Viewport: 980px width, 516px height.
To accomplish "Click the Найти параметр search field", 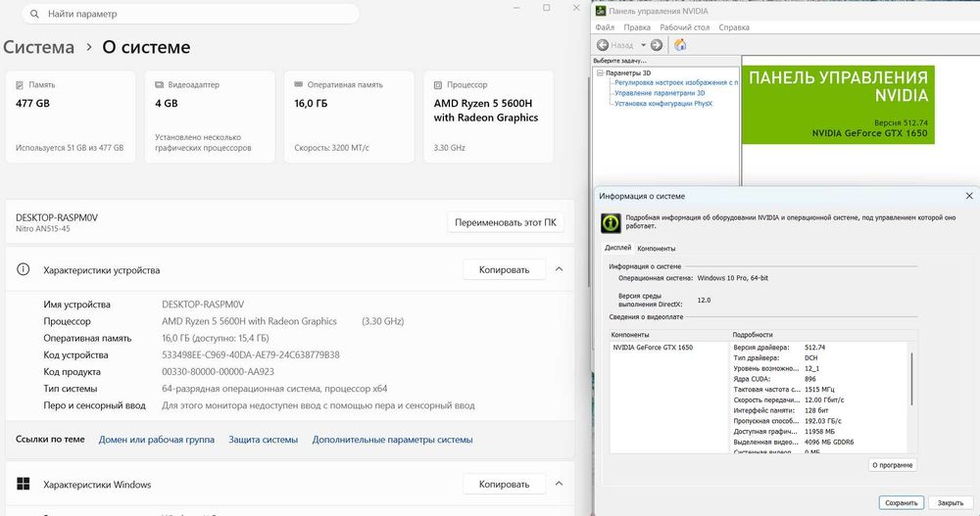I will (191, 14).
